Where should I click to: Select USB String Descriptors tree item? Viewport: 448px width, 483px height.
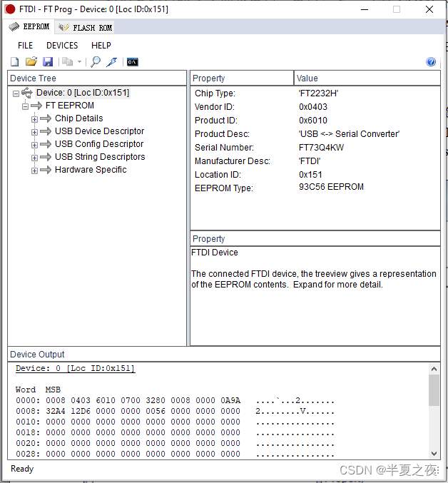pos(100,157)
